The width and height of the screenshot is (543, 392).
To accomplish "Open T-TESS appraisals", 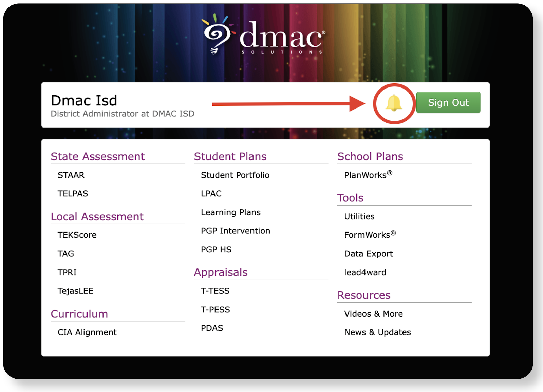I will (215, 291).
